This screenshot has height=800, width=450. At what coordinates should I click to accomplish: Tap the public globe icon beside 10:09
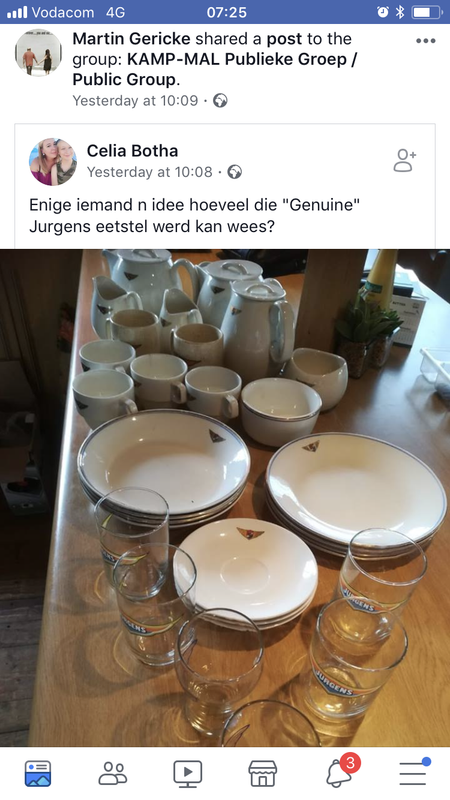[220, 101]
